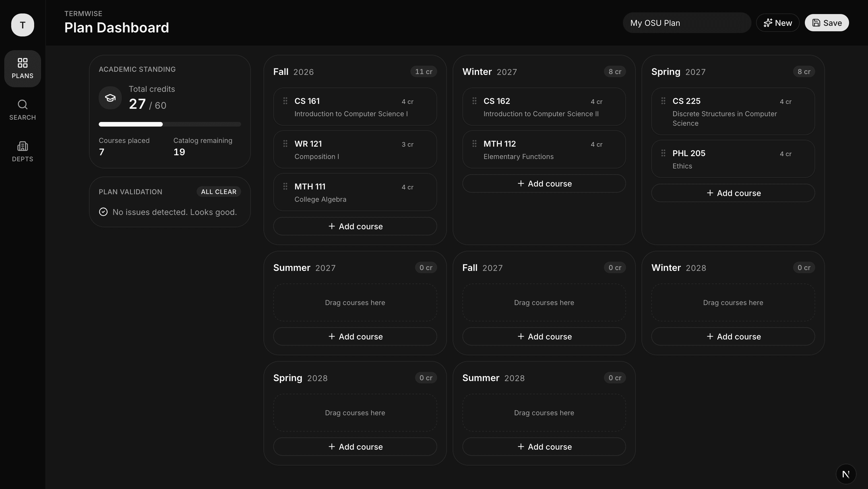The image size is (868, 489).
Task: Grab the drag handle of MTH 111
Action: tap(285, 186)
